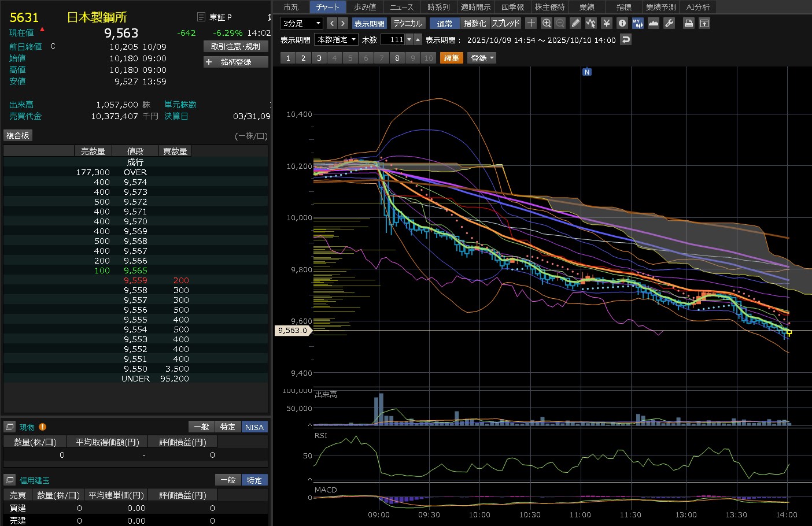Click the info circle icon in chart toolbar

click(x=622, y=23)
